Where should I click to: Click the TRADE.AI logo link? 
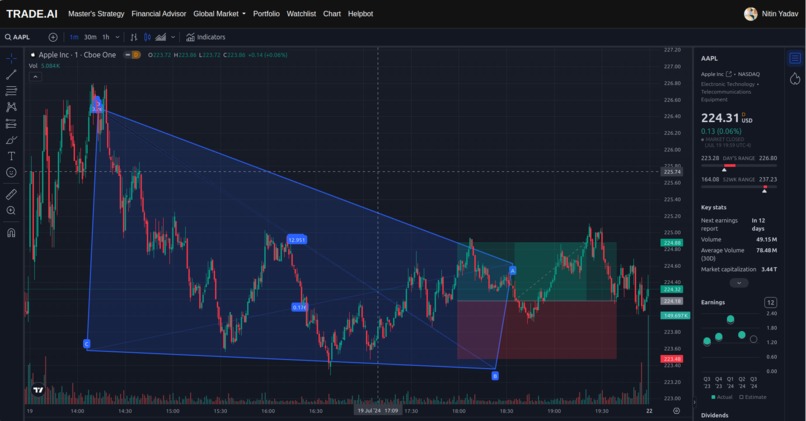[32, 14]
